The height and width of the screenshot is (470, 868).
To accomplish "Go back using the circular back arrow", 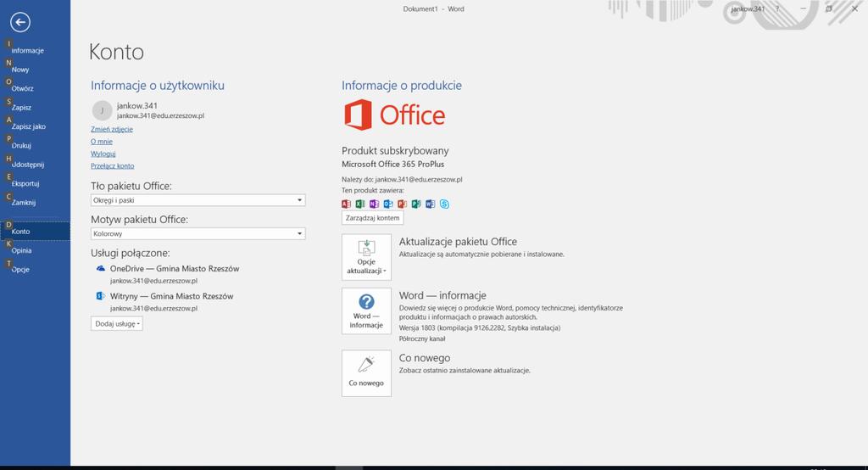I will [x=20, y=22].
